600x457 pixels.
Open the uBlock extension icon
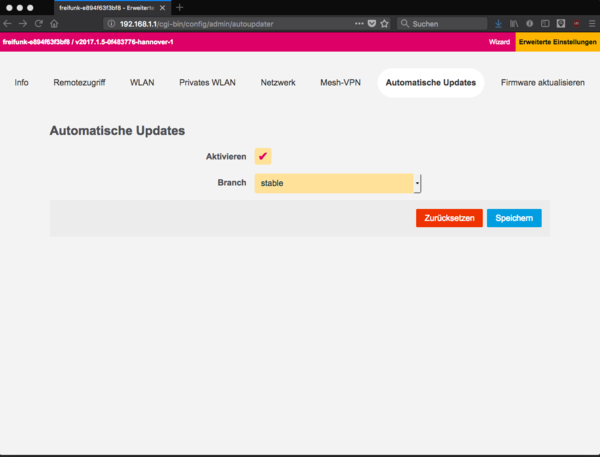click(576, 24)
